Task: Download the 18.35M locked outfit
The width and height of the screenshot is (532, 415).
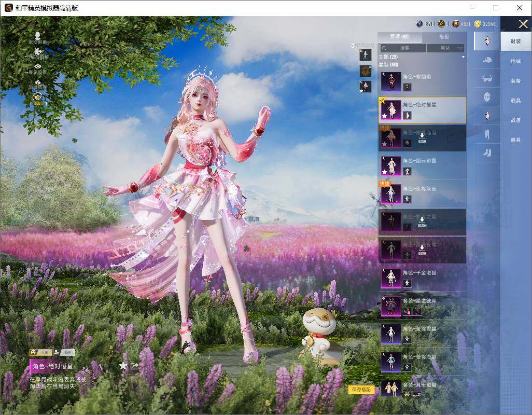Action: (422, 138)
